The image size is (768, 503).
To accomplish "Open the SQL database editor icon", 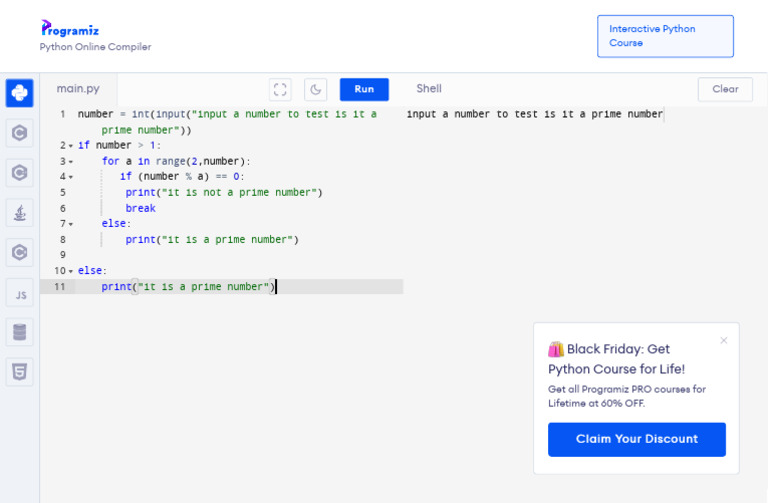I will point(19,333).
